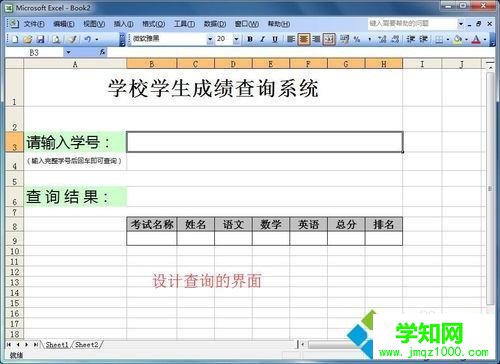500x364 pixels.
Task: Click the Name Box showing B3
Action: pyautogui.click(x=34, y=52)
